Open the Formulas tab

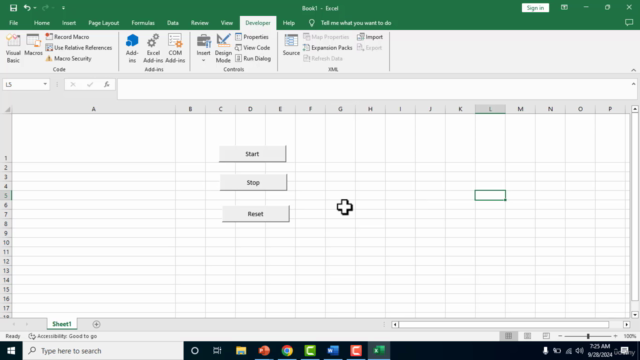(143, 23)
